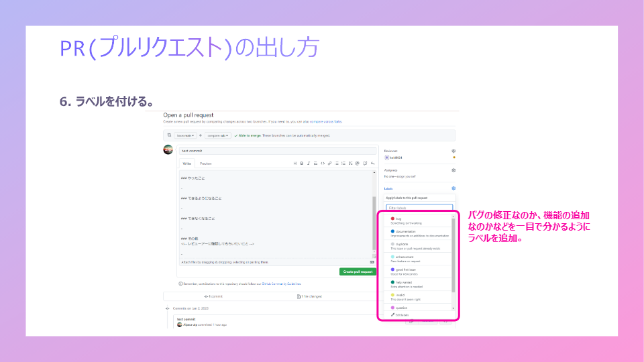Insert a numbered list from toolbar
Image resolution: width=644 pixels, height=362 pixels.
[x=343, y=164]
